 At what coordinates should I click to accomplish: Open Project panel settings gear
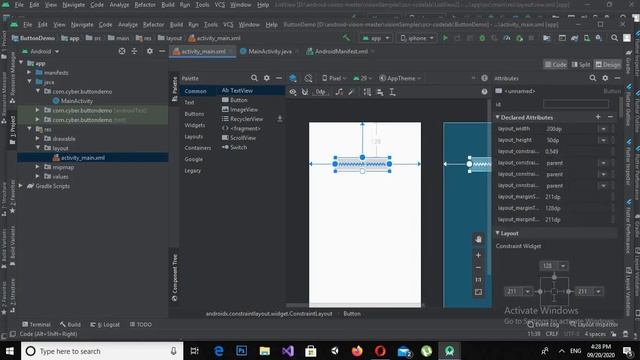coord(150,51)
